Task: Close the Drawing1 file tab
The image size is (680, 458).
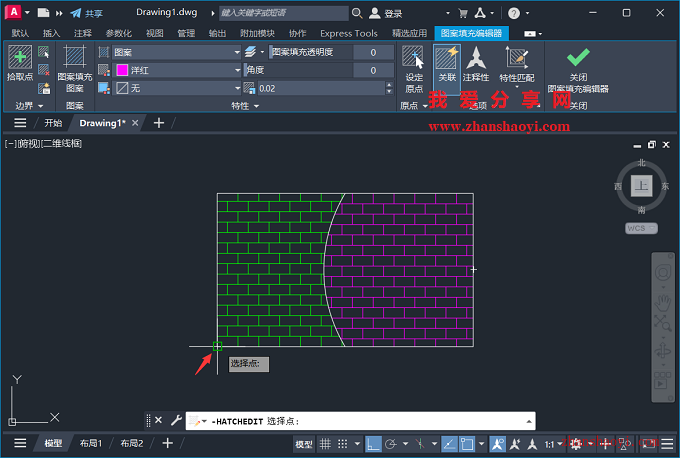Action: click(x=135, y=123)
